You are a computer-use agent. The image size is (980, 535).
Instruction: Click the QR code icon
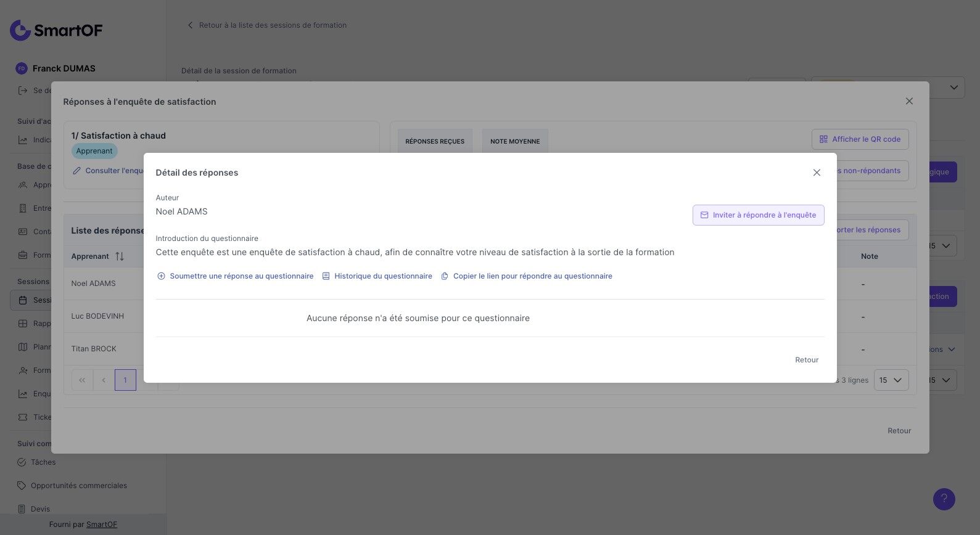pos(823,139)
